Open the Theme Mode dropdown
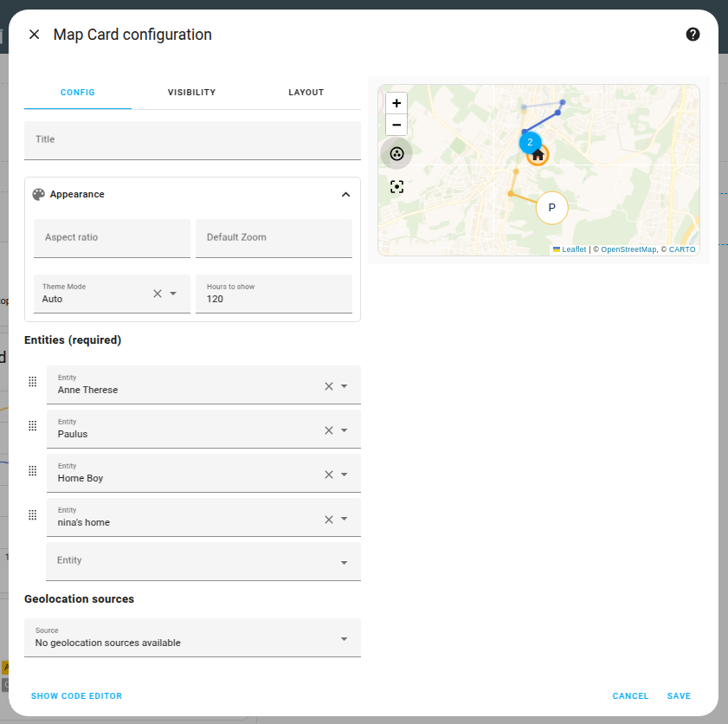728x724 pixels. tap(173, 294)
